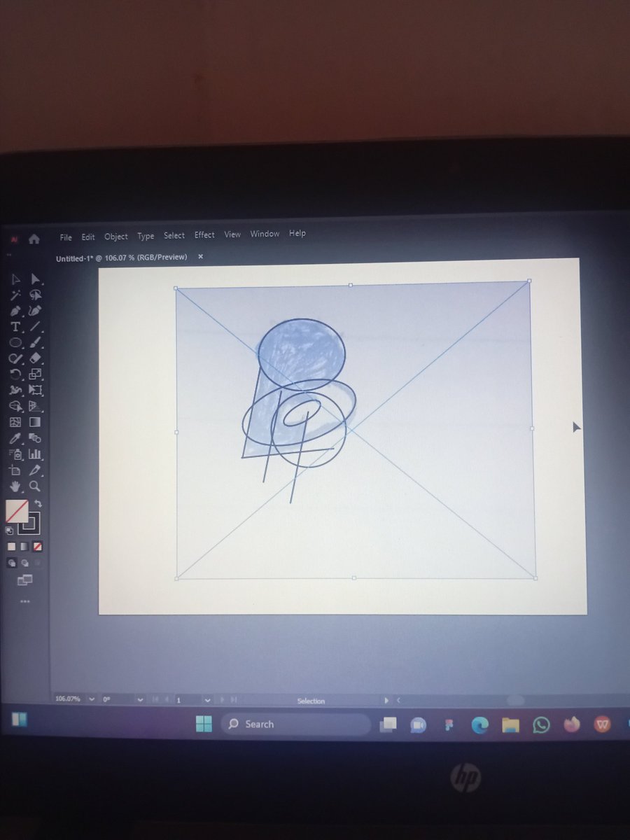
Task: Open the Select menu
Action: point(174,235)
